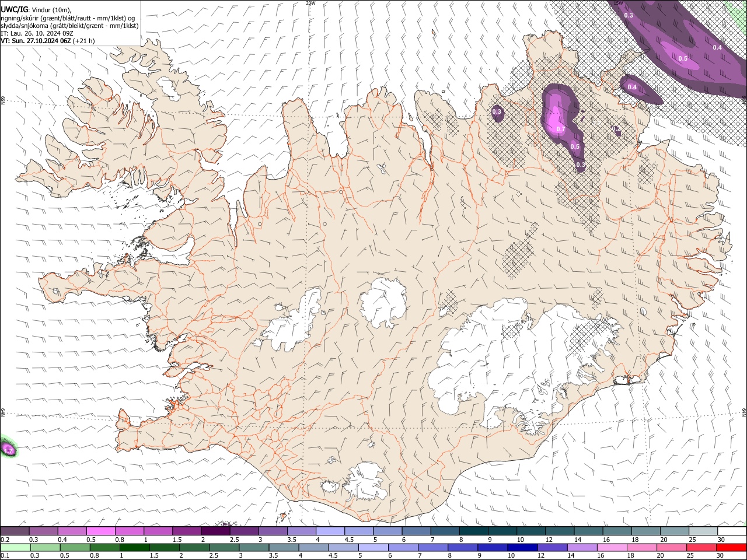Click the 1.7 precipitation value off the southwest coast

(x=9, y=451)
